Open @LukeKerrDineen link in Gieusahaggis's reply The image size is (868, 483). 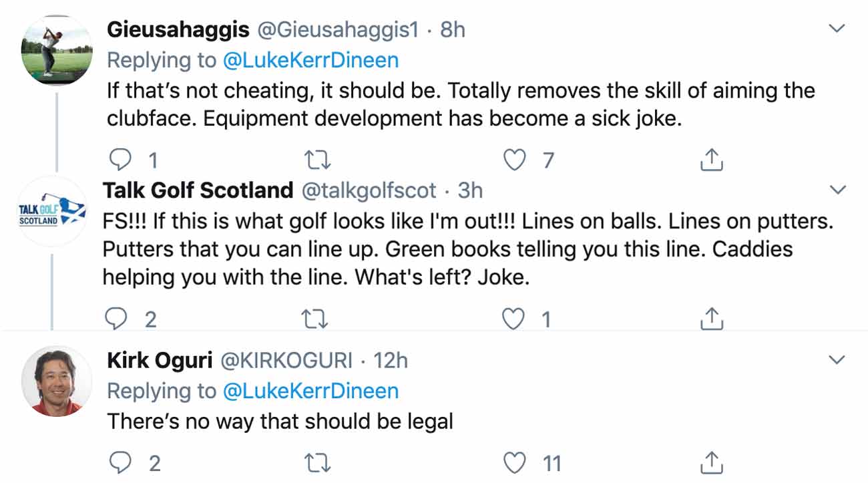click(310, 60)
